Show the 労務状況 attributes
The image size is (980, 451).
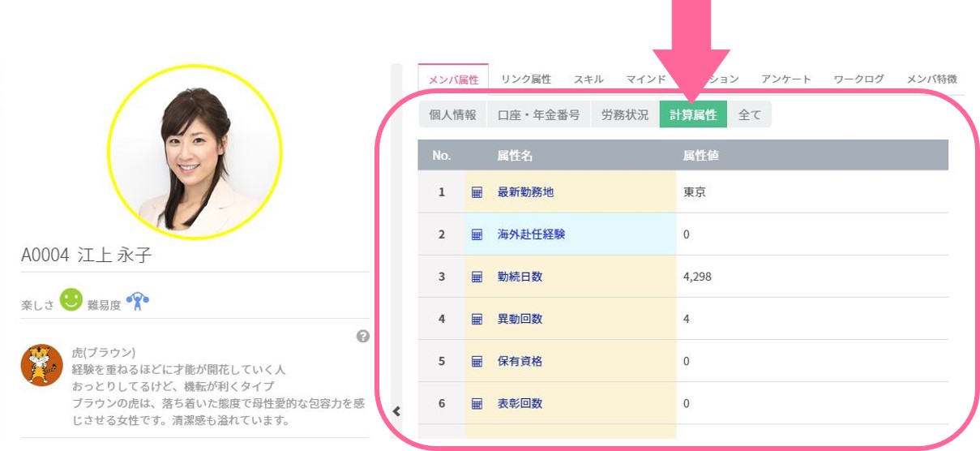tap(624, 115)
